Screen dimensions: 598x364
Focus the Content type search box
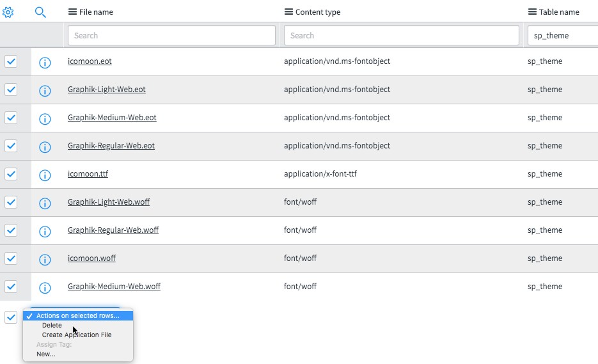(401, 35)
